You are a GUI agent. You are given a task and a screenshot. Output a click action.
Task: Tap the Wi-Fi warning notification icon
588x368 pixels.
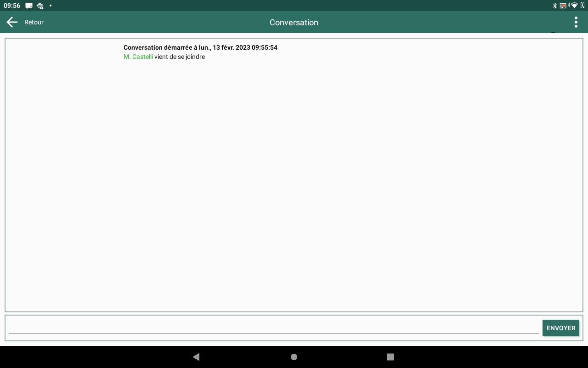tap(40, 6)
